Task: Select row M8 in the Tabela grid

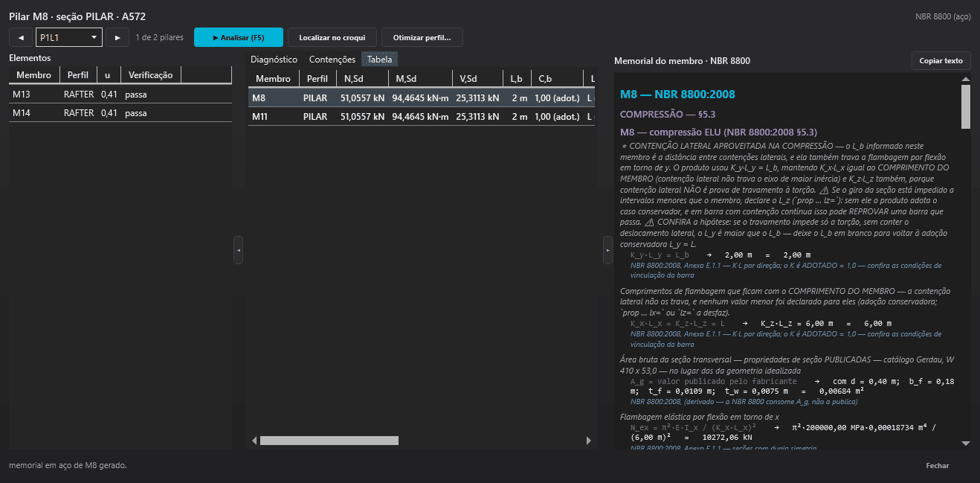Action: [422, 97]
